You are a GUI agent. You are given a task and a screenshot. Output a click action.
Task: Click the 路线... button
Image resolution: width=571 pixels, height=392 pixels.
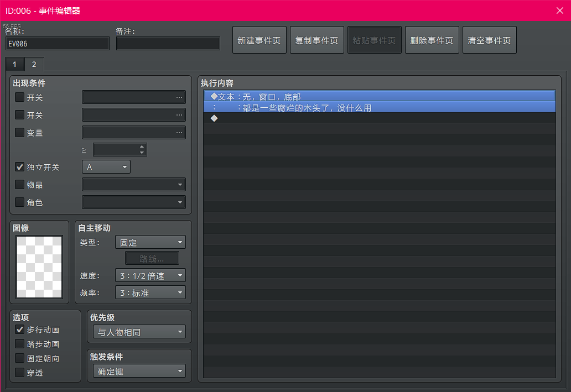[x=152, y=258]
